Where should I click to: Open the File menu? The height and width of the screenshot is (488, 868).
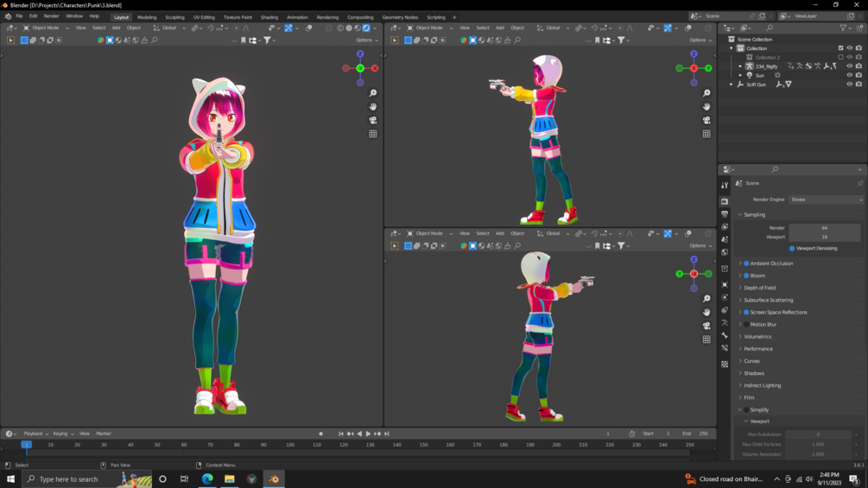pyautogui.click(x=19, y=16)
